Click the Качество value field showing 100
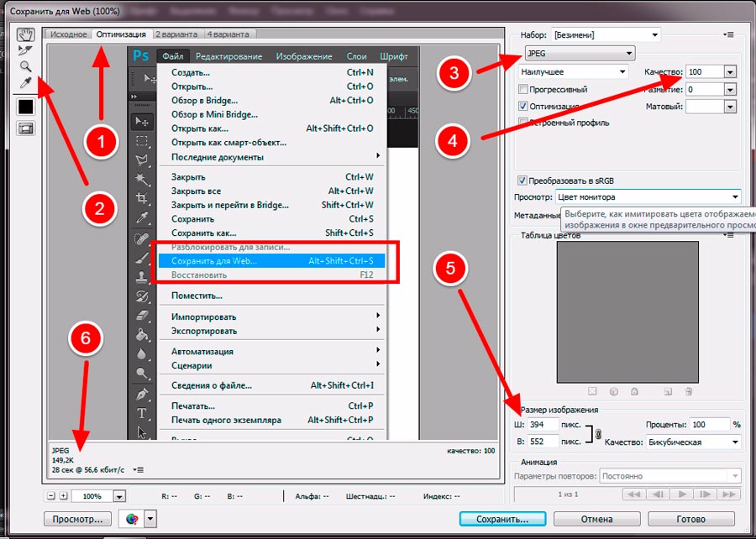This screenshot has height=539, width=756. (705, 71)
